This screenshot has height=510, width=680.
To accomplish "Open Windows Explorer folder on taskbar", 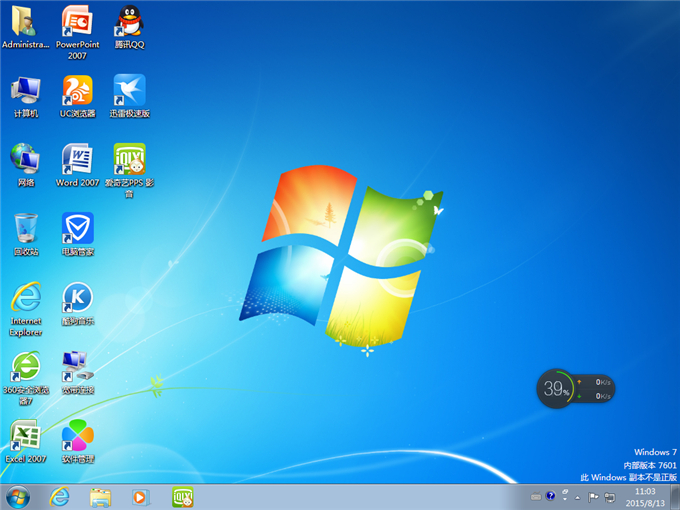I will (100, 497).
